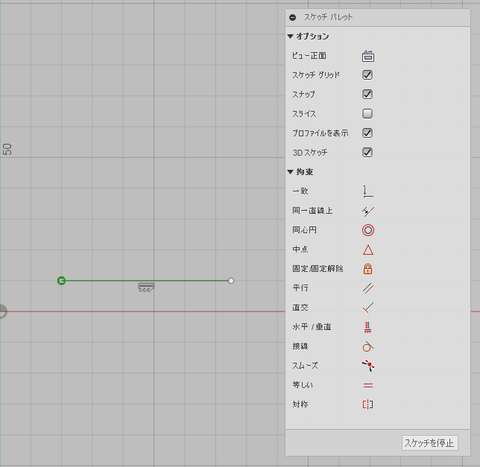This screenshot has width=480, height=467.
Task: Click the 水平 / 垂直 label text
Action: (312, 327)
